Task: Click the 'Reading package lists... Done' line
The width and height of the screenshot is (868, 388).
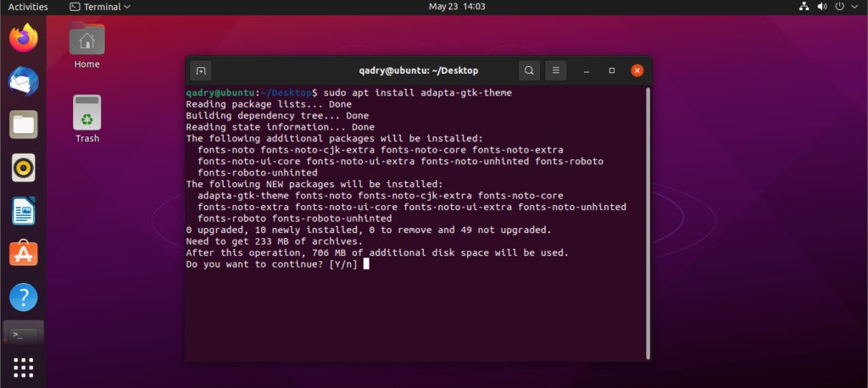Action: tap(269, 104)
